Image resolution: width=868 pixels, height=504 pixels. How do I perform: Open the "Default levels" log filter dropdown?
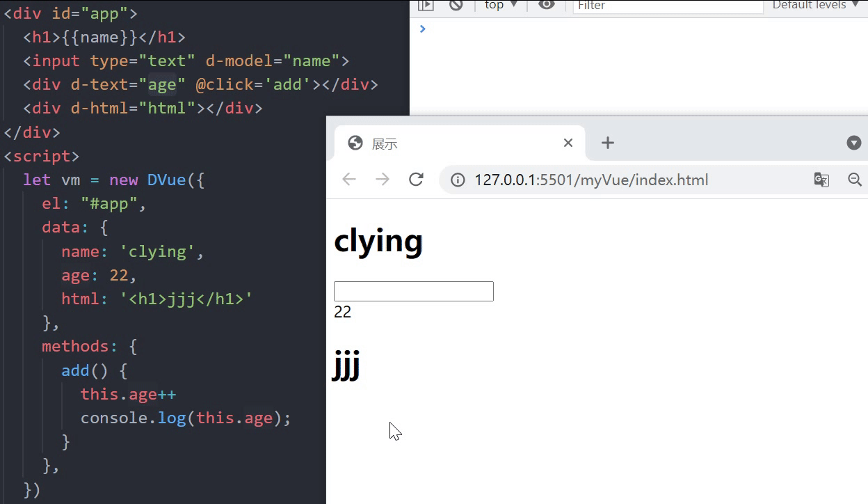tap(814, 6)
